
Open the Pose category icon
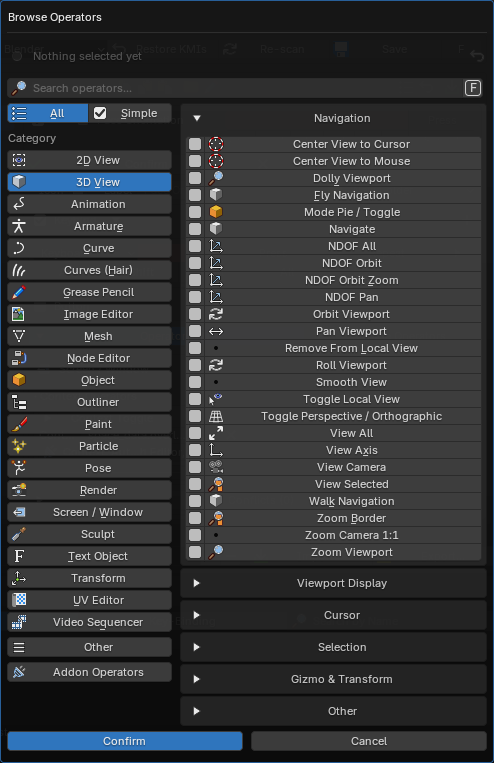[x=19, y=468]
